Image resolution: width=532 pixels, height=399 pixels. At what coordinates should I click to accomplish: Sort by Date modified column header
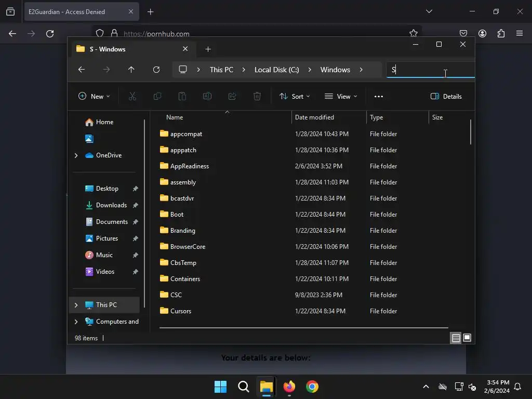point(314,117)
